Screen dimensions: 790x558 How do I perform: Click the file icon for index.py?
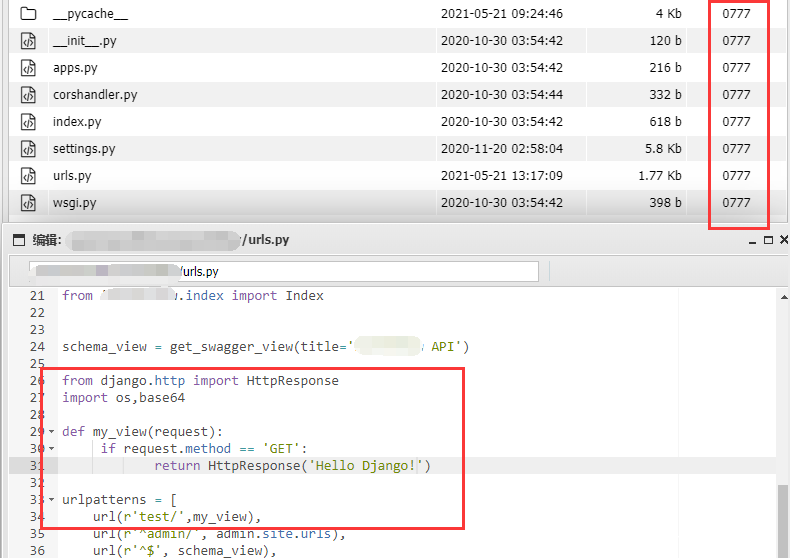[x=29, y=122]
